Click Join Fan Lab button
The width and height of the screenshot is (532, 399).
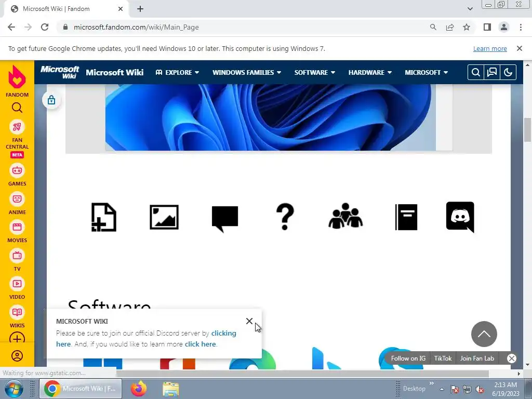point(477,358)
